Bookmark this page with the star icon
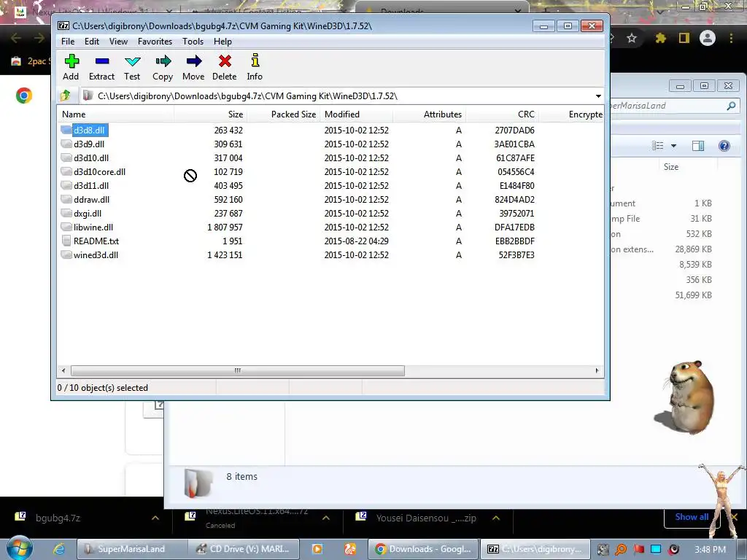747x560 pixels. [x=632, y=38]
